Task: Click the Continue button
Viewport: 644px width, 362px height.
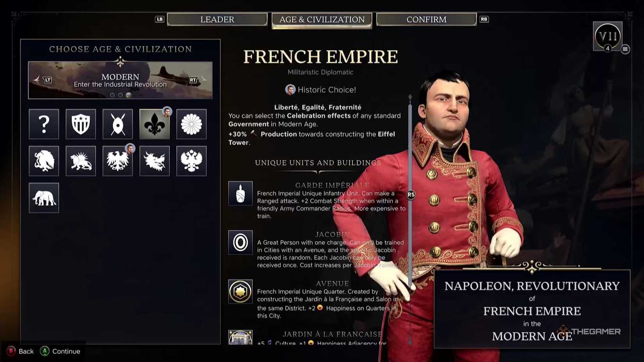Action: 60,351
